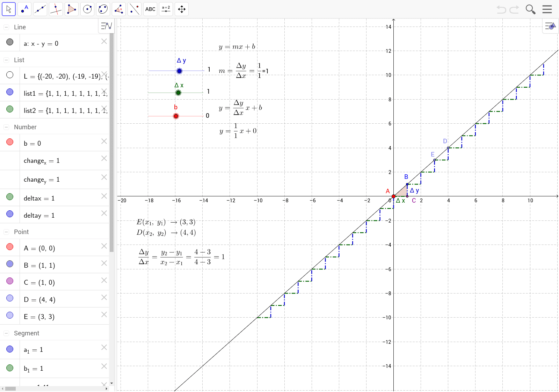
Task: Click the Algebra panel horizontal scrollbar
Action: coord(10,389)
